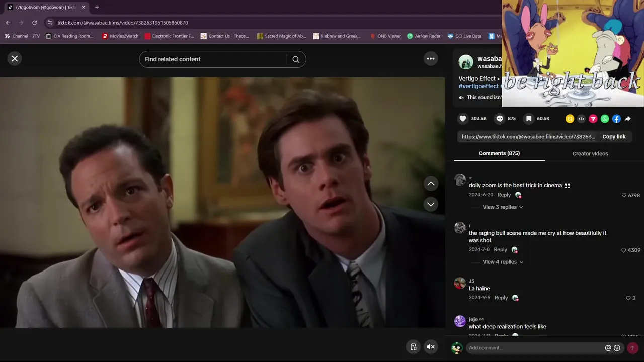Open more share options arrow
This screenshot has width=644, height=362.
tap(628, 119)
